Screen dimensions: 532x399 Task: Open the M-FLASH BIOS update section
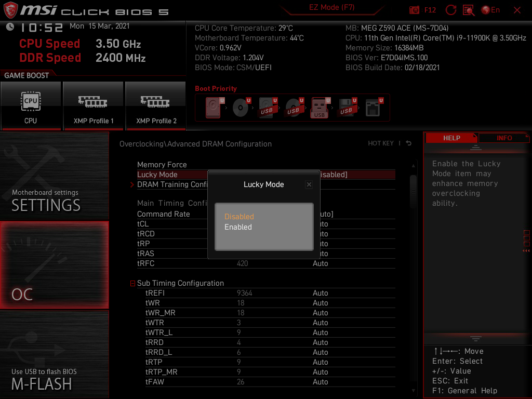[x=54, y=354]
